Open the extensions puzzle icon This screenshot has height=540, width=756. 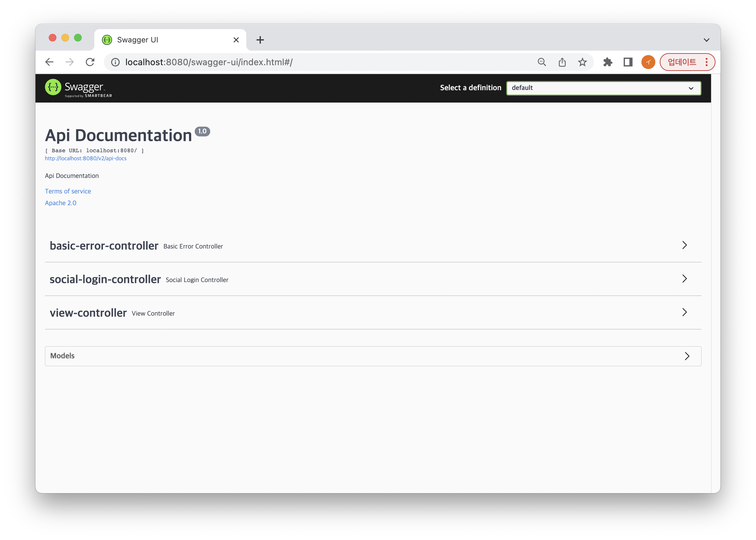(608, 62)
